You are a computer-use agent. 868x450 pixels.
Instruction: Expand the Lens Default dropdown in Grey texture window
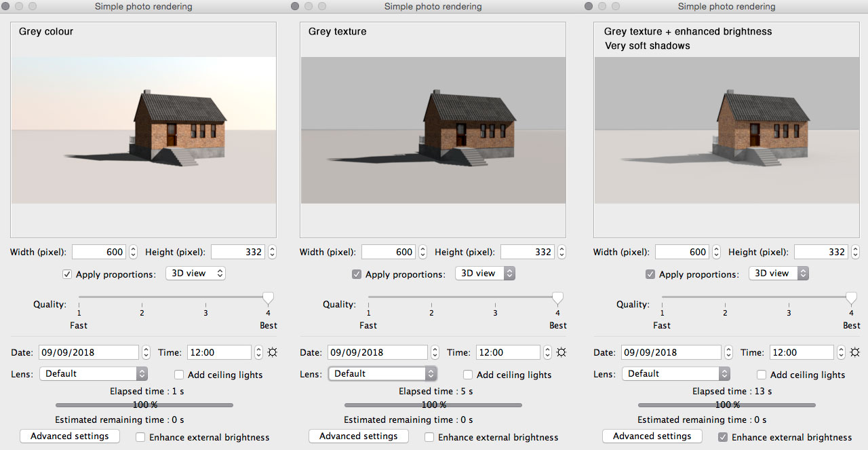tap(383, 374)
